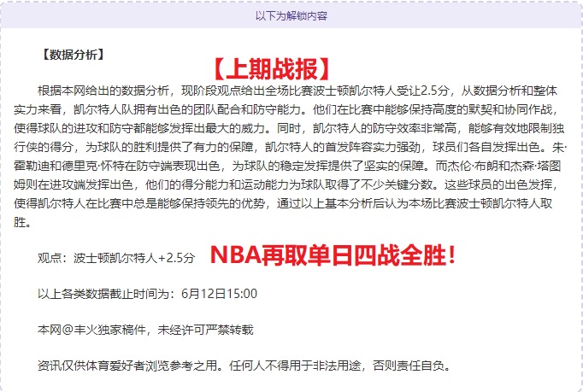Click the paragraph line beginning '霍勒迪和德里克·怀特'

(x=287, y=166)
